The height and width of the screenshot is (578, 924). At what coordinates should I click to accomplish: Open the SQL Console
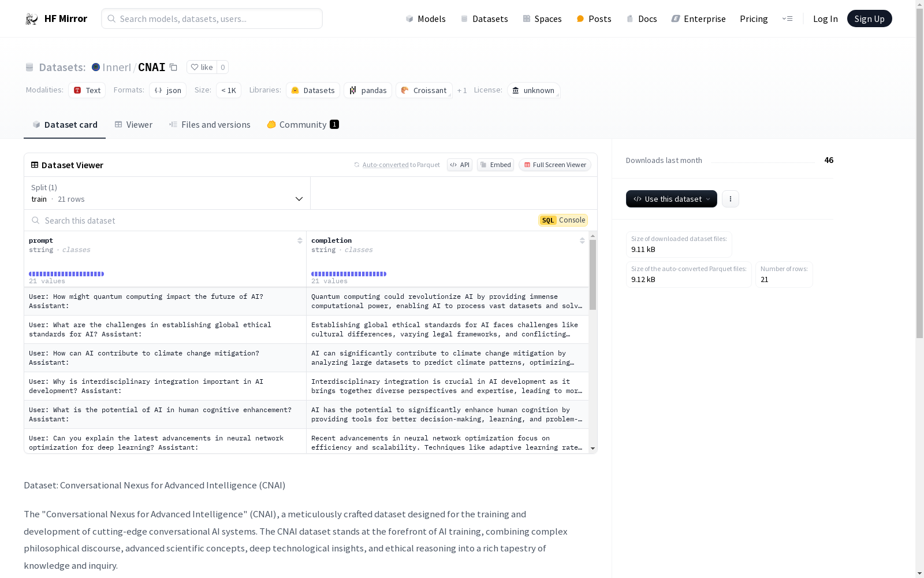point(563,220)
